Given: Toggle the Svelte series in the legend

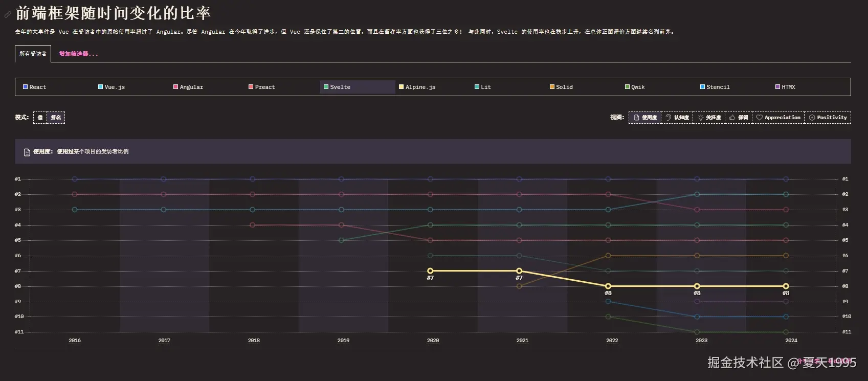Looking at the screenshot, I should click(x=358, y=87).
